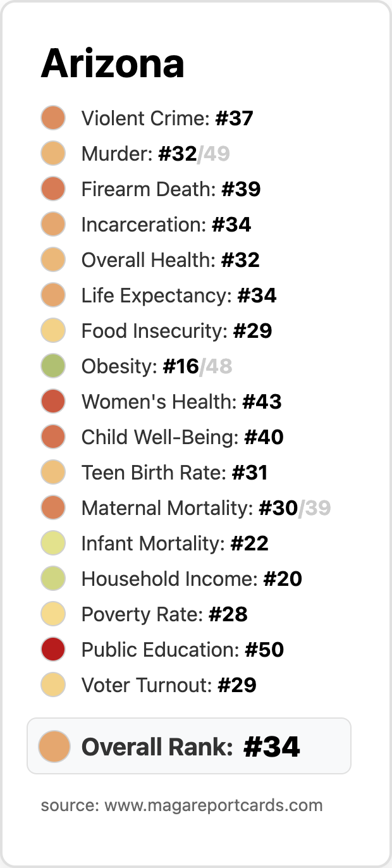Click the Firearm Death orange dot
Image resolution: width=392 pixels, height=868 pixels.
(x=54, y=189)
